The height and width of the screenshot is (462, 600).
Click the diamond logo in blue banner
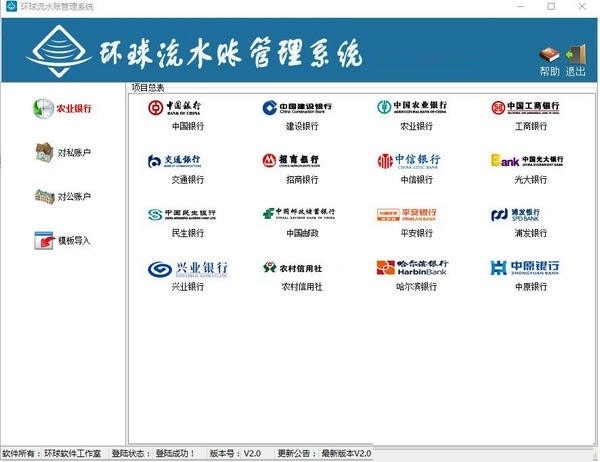[59, 51]
